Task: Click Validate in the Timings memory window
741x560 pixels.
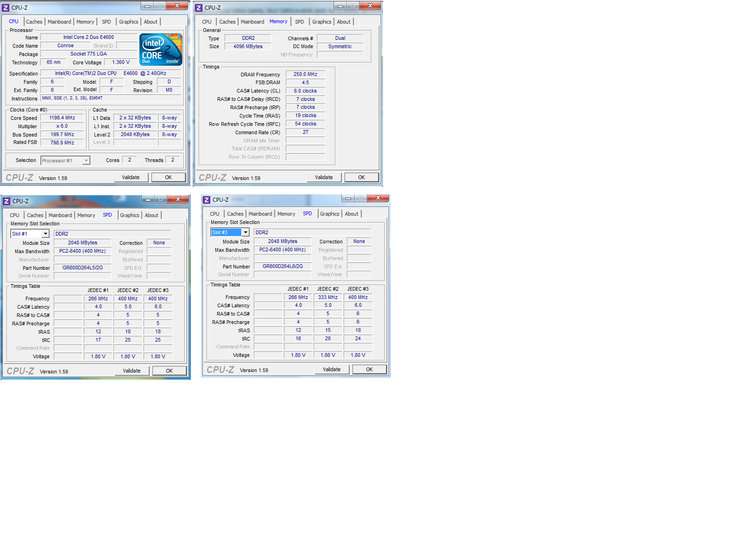Action: click(x=324, y=177)
